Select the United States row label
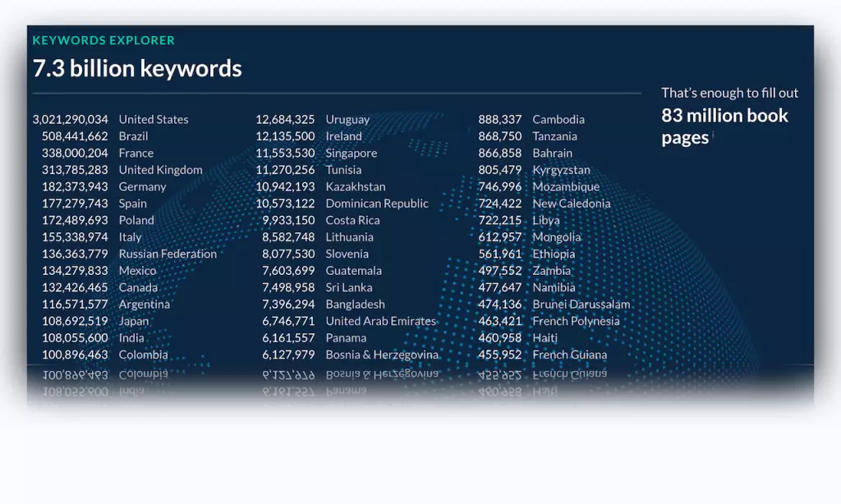The image size is (841, 504). pos(154,119)
